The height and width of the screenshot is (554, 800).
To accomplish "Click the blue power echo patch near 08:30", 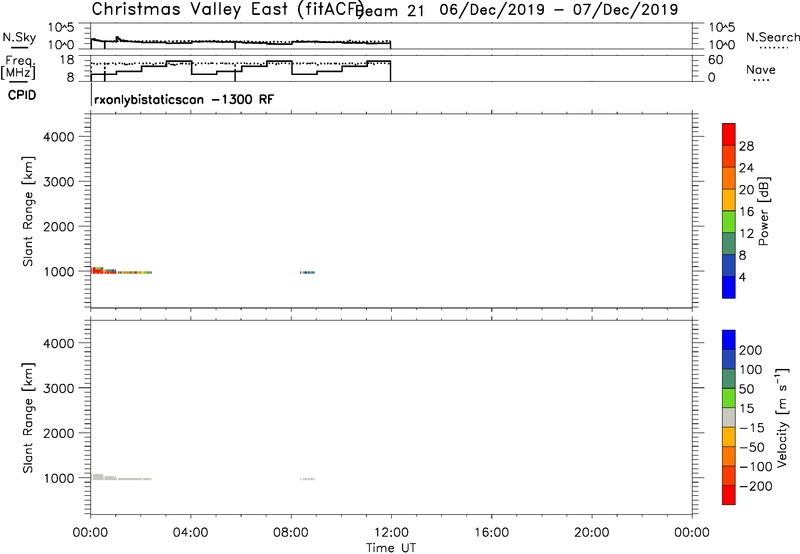I will [307, 272].
